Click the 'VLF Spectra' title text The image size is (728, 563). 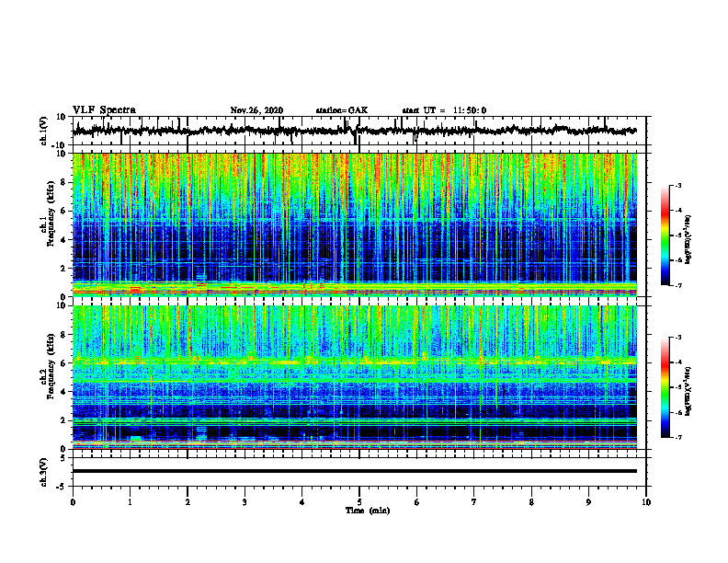[x=104, y=110]
